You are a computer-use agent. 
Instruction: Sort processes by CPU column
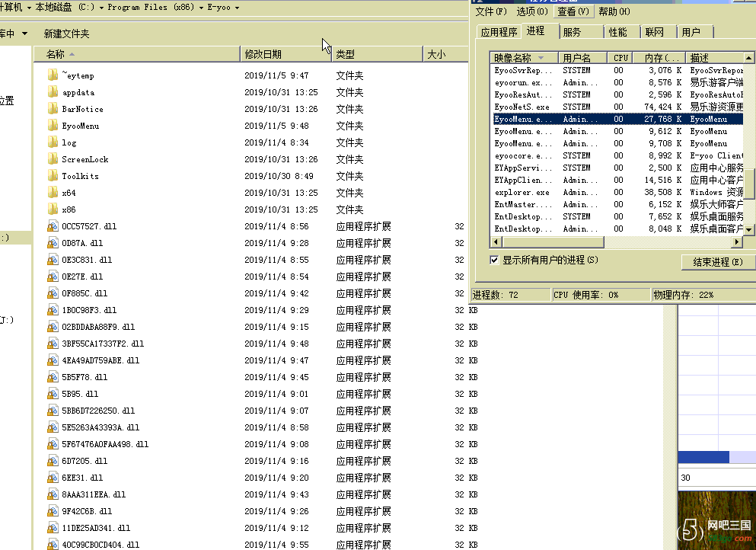[620, 58]
